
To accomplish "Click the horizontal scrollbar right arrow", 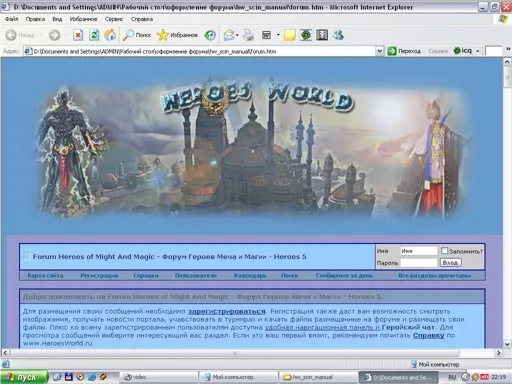I will (499, 353).
